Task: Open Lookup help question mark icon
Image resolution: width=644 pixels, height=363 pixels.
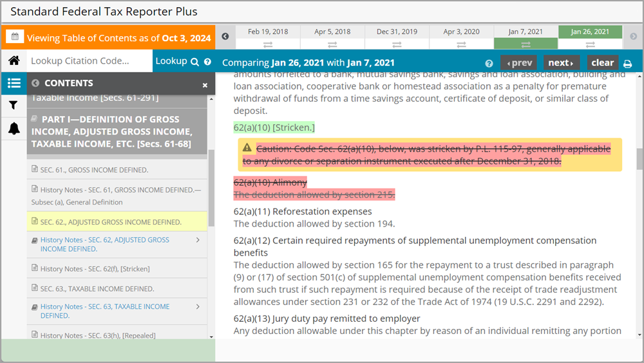Action: (x=207, y=62)
